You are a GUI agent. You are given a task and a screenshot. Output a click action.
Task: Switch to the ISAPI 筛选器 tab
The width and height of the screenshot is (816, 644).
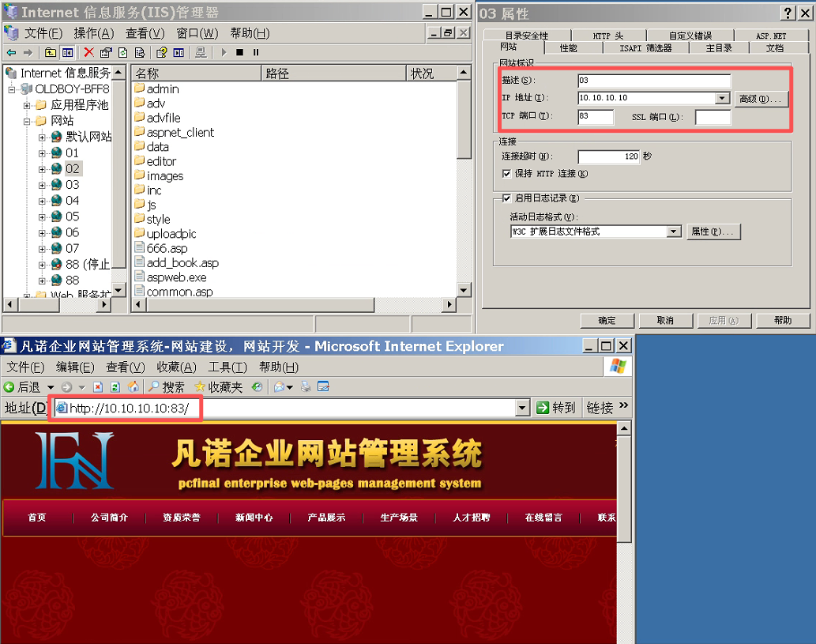pyautogui.click(x=645, y=48)
